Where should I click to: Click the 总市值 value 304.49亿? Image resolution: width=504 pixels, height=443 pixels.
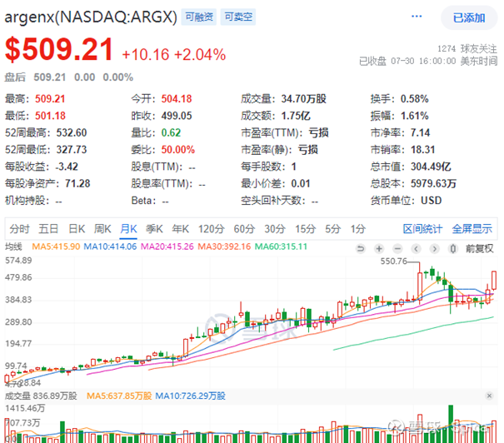point(431,167)
